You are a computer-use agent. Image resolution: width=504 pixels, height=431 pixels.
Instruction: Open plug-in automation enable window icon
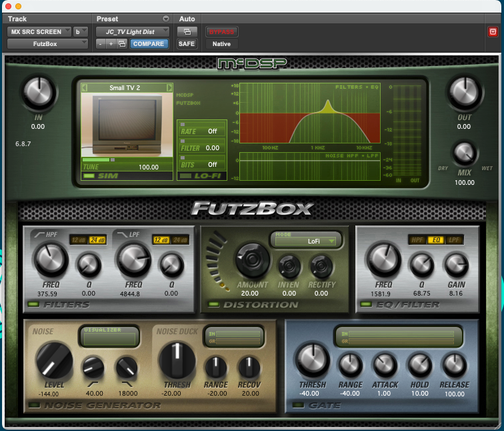coord(187,31)
